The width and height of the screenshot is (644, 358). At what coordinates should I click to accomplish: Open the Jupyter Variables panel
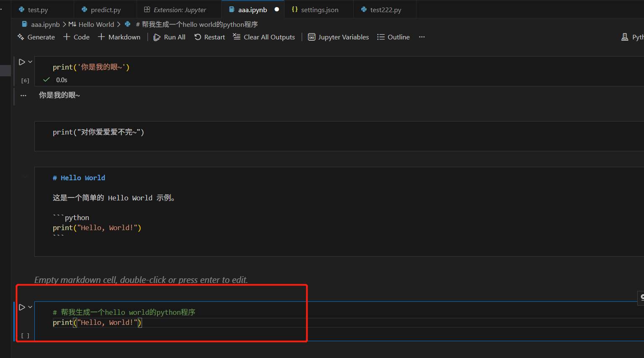(339, 37)
